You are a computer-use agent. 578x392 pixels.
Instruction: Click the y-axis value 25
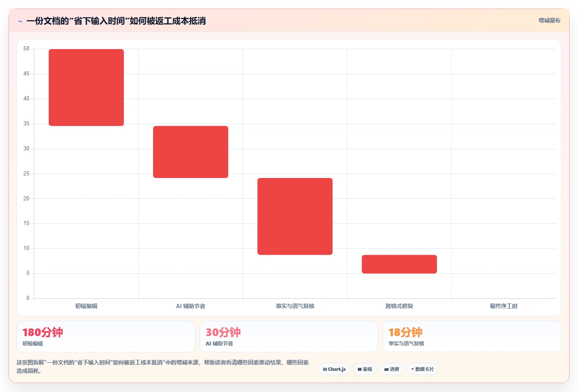pyautogui.click(x=26, y=174)
